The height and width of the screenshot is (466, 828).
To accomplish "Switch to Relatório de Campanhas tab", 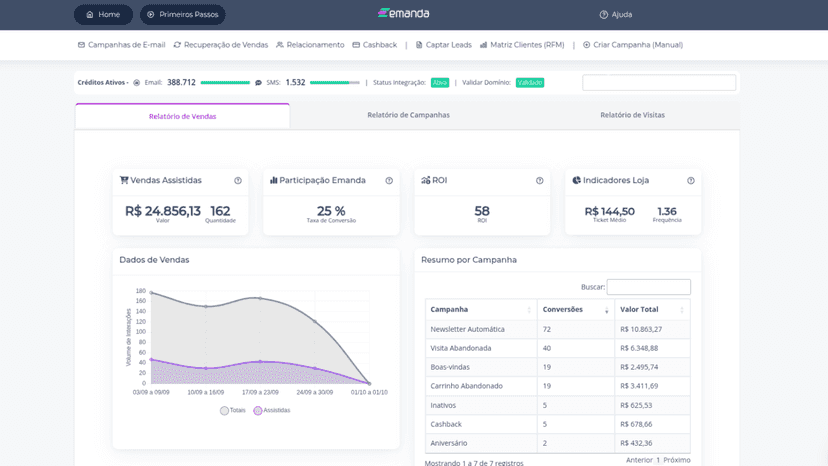I will (409, 115).
